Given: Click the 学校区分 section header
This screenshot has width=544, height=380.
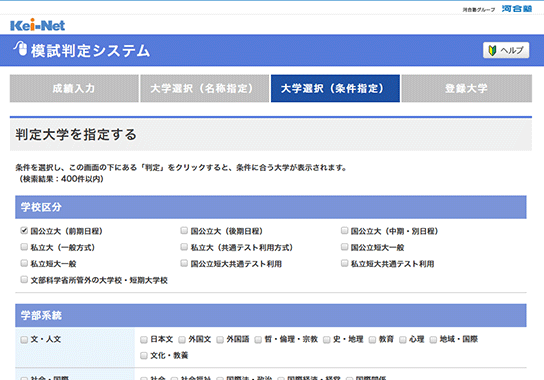Looking at the screenshot, I should (271, 207).
